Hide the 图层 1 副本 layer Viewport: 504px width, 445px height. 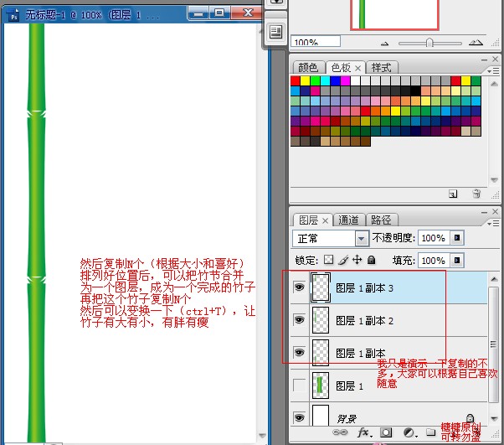coord(299,352)
